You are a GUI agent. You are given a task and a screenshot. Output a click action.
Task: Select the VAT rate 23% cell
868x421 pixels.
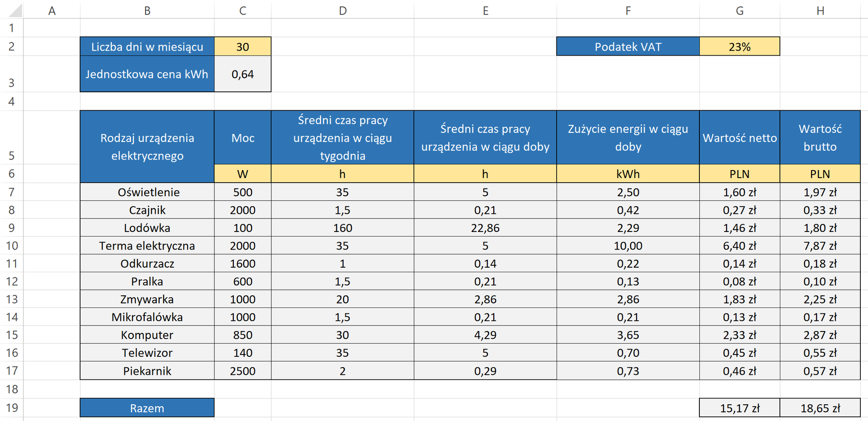coord(739,47)
